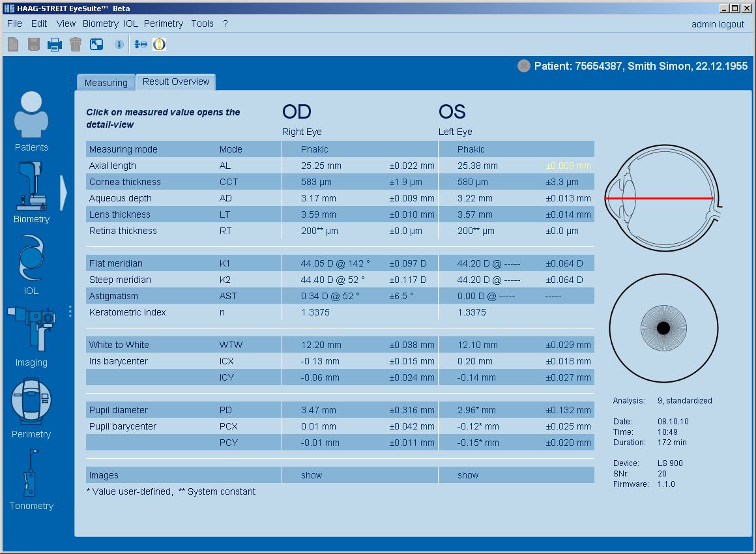Click the admin logout link

718,24
